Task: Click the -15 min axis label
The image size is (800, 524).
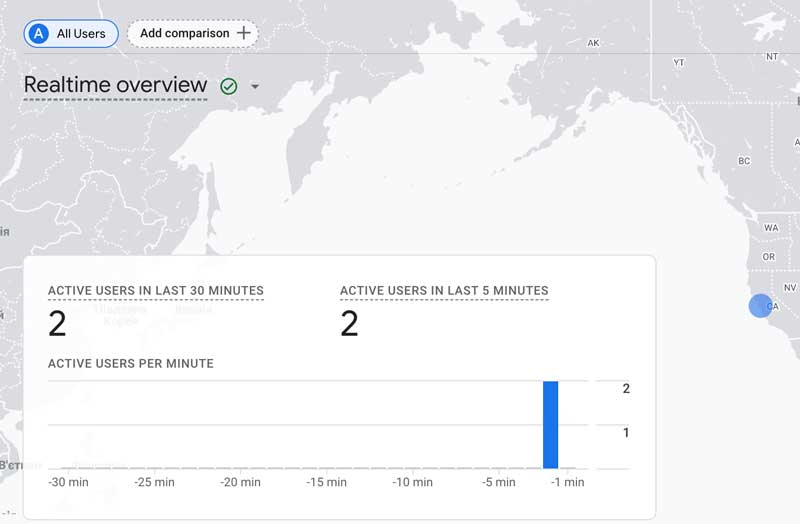Action: coord(326,482)
